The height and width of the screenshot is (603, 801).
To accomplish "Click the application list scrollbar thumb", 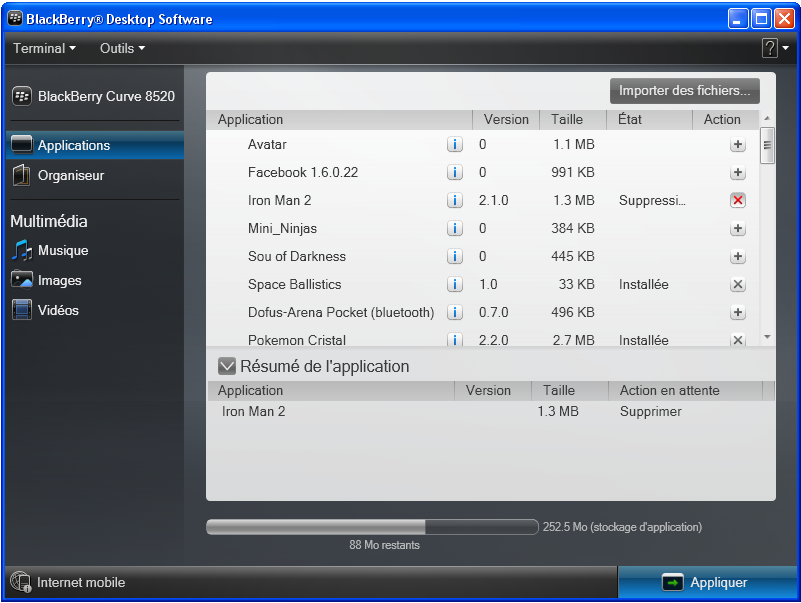I will [767, 145].
